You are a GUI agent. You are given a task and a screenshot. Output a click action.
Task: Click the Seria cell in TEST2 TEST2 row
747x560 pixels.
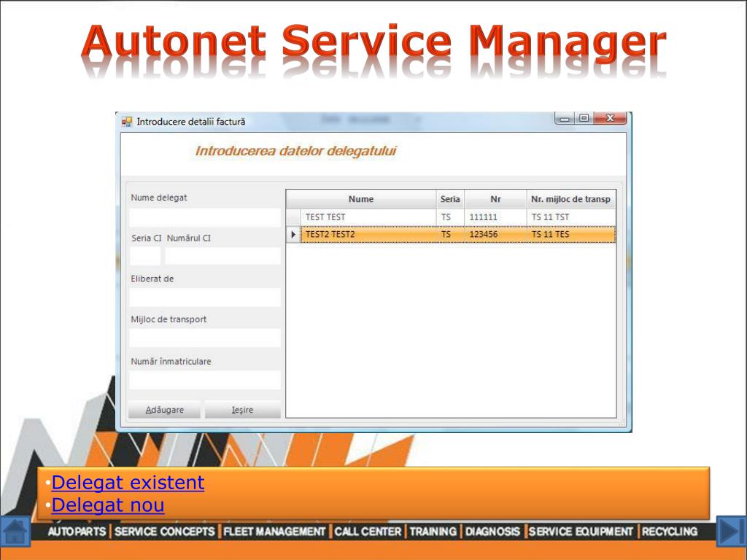[449, 234]
